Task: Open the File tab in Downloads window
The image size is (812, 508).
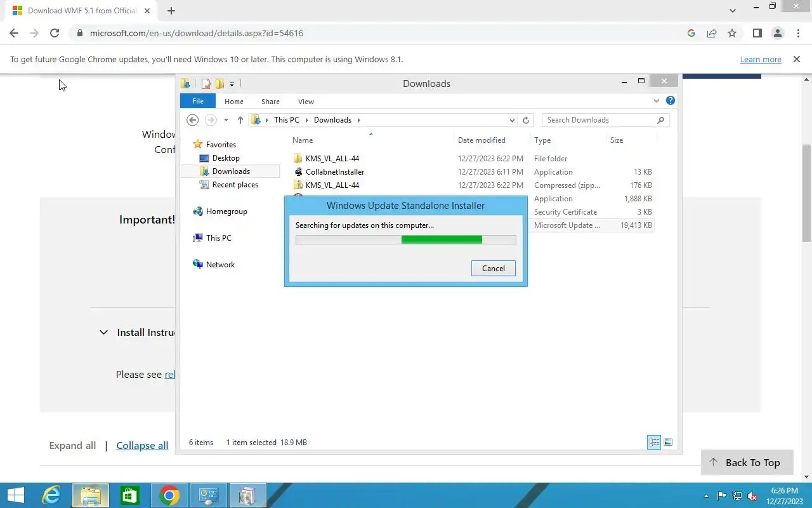Action: click(198, 101)
